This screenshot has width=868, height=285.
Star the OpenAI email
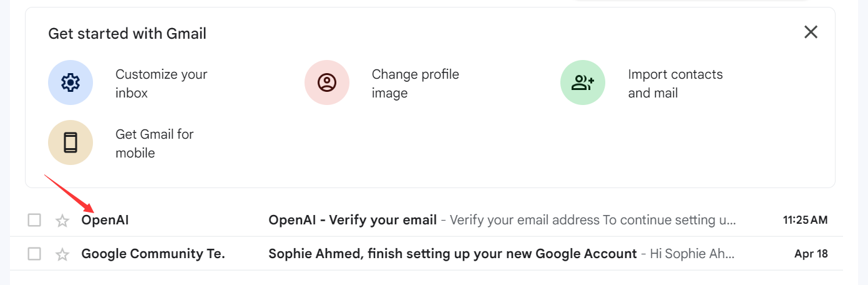pos(62,221)
